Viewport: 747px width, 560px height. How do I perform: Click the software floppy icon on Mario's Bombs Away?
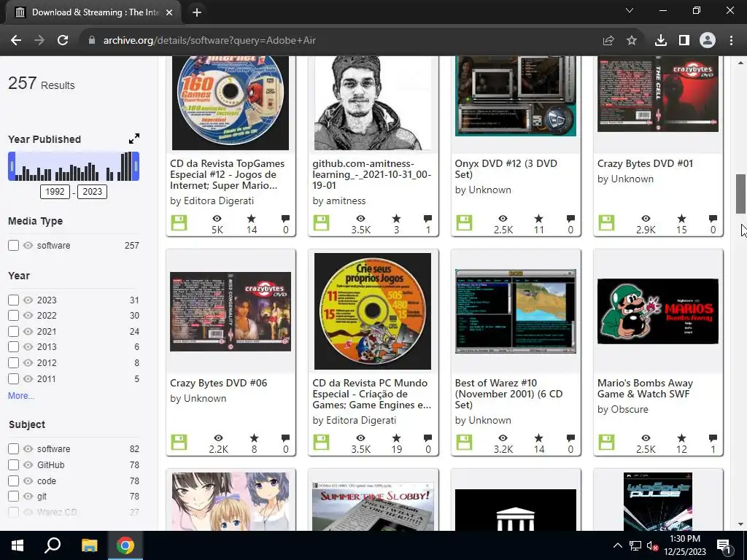(606, 442)
